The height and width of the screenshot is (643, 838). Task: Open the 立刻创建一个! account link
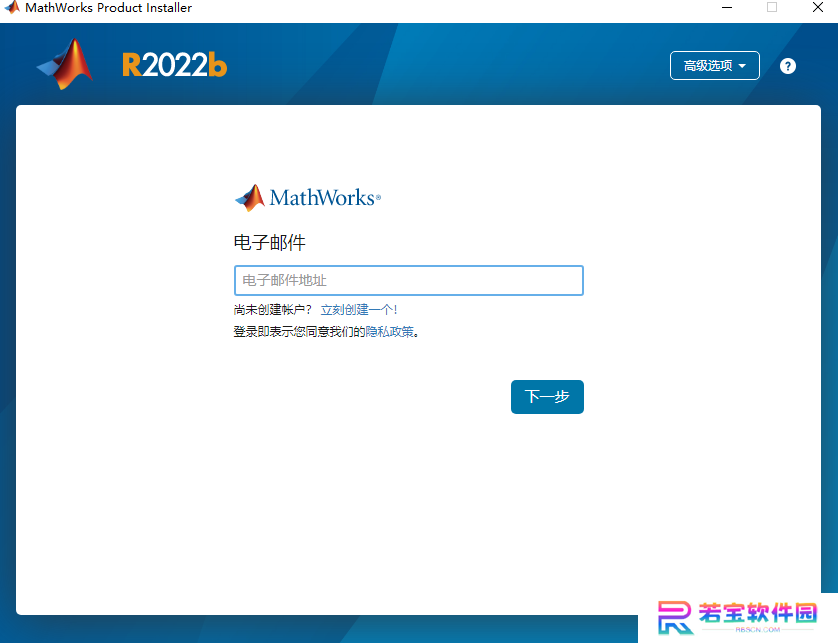(x=359, y=309)
